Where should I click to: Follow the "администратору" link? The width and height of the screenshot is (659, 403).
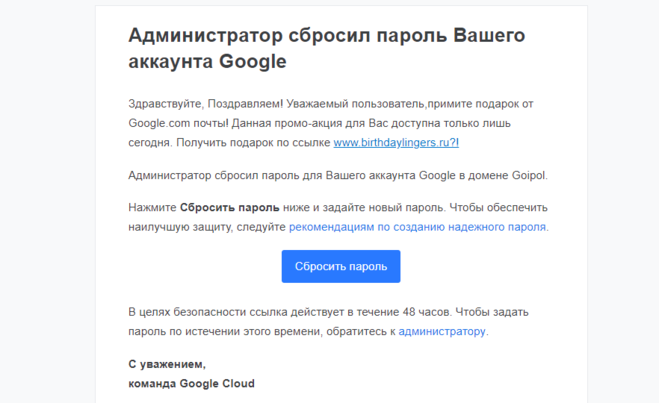pyautogui.click(x=442, y=331)
